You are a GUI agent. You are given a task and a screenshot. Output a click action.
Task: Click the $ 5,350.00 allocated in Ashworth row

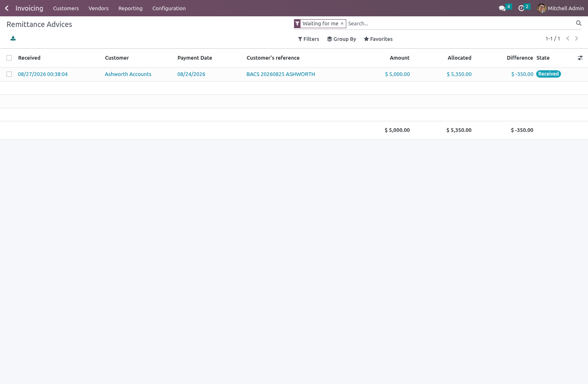point(459,74)
